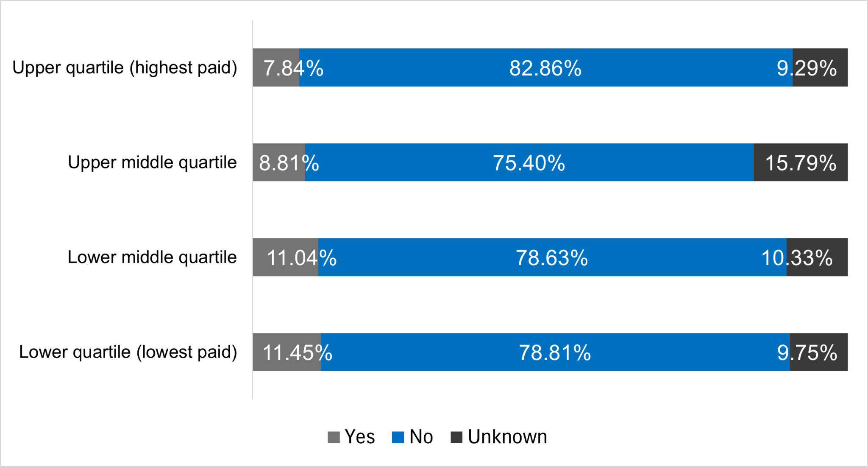
Task: Select the 78.81% blue bar segment
Action: 555,352
